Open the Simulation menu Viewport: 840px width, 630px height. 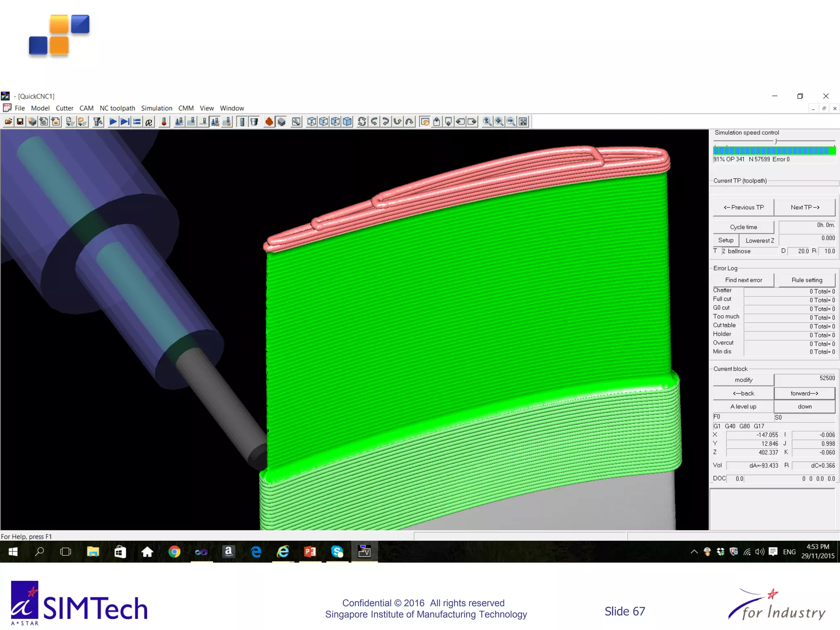tap(156, 108)
